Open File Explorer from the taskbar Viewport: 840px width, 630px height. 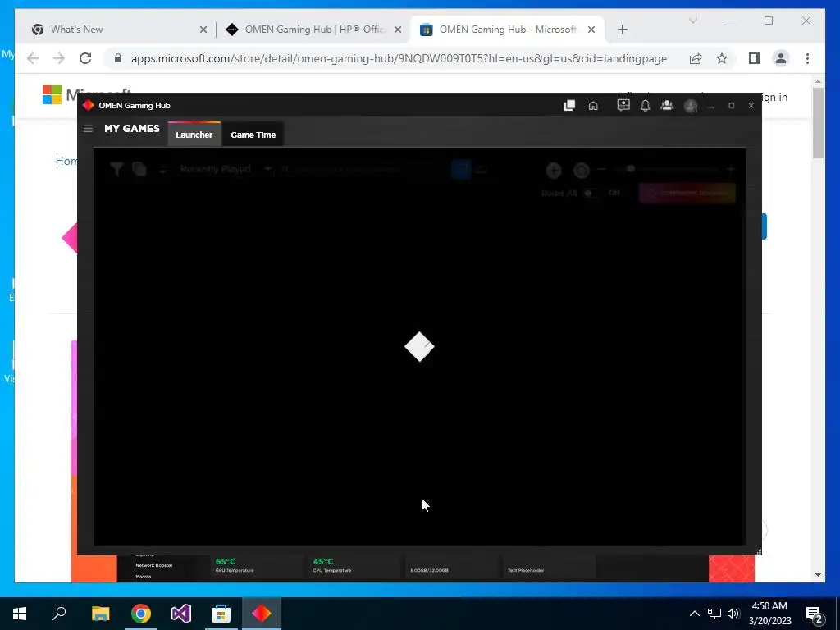click(100, 614)
